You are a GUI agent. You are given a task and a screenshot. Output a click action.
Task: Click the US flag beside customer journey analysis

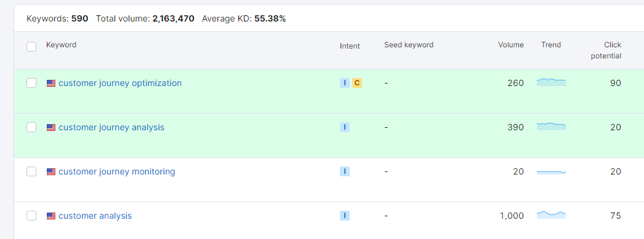tap(51, 128)
